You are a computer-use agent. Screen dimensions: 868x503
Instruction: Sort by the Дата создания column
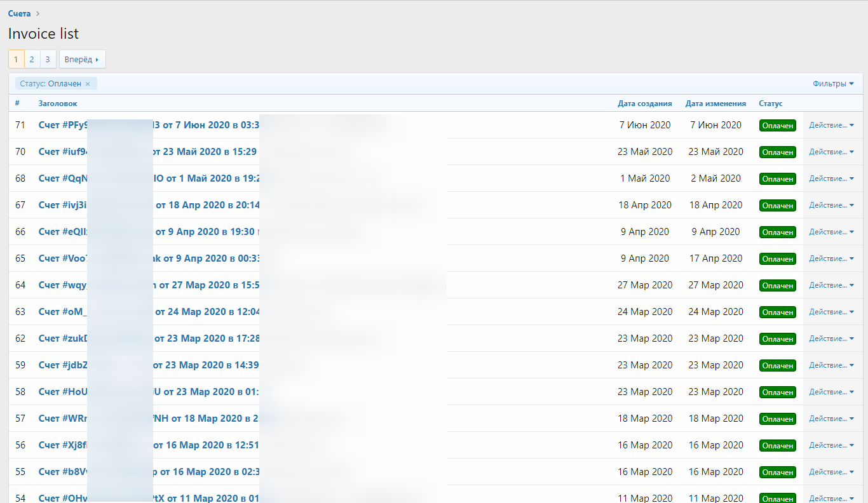click(x=644, y=104)
